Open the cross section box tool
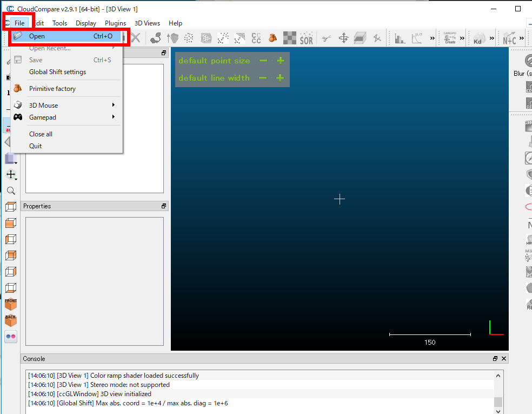This screenshot has height=414, width=532. (360, 38)
